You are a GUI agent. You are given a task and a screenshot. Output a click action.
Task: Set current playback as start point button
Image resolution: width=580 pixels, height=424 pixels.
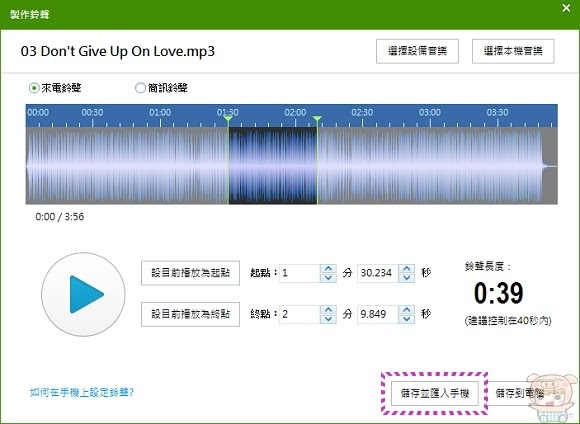pos(190,273)
